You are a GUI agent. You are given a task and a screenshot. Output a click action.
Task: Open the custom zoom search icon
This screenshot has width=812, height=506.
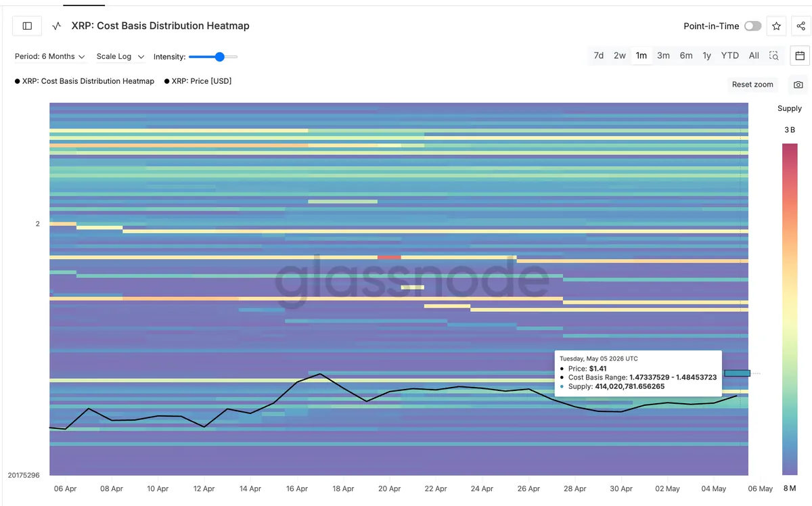coord(774,55)
